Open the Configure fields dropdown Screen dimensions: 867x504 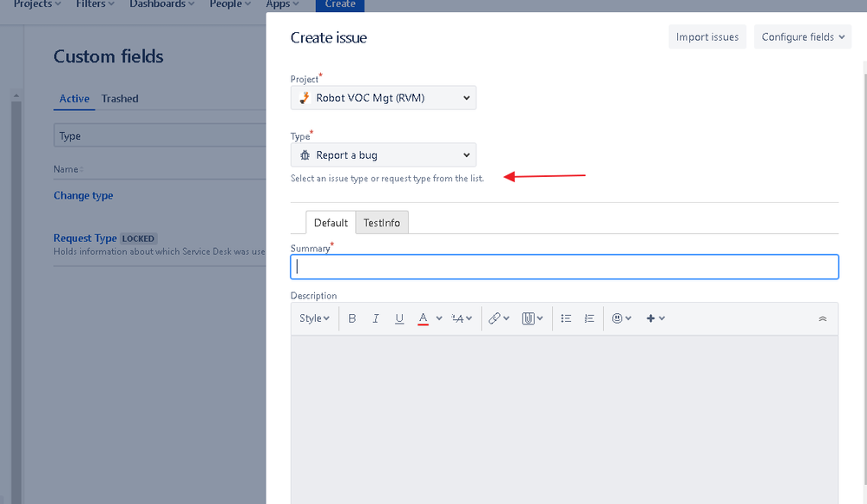coord(803,37)
